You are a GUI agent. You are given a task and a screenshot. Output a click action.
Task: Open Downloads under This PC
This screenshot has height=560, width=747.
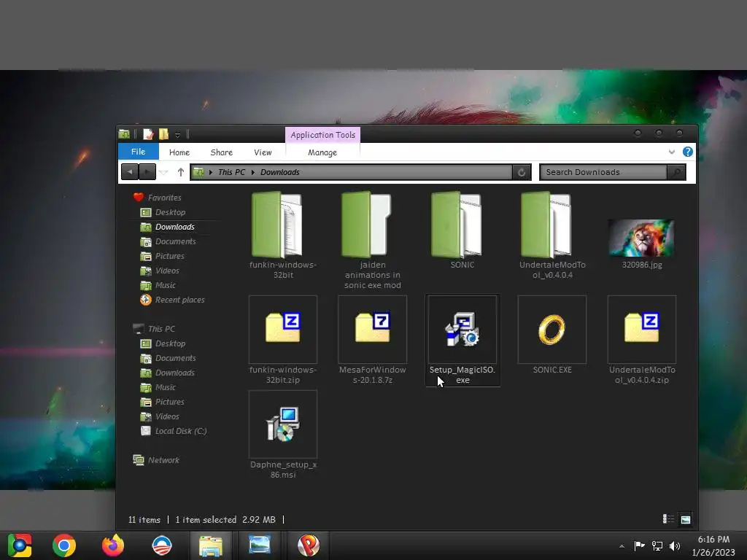(x=175, y=373)
